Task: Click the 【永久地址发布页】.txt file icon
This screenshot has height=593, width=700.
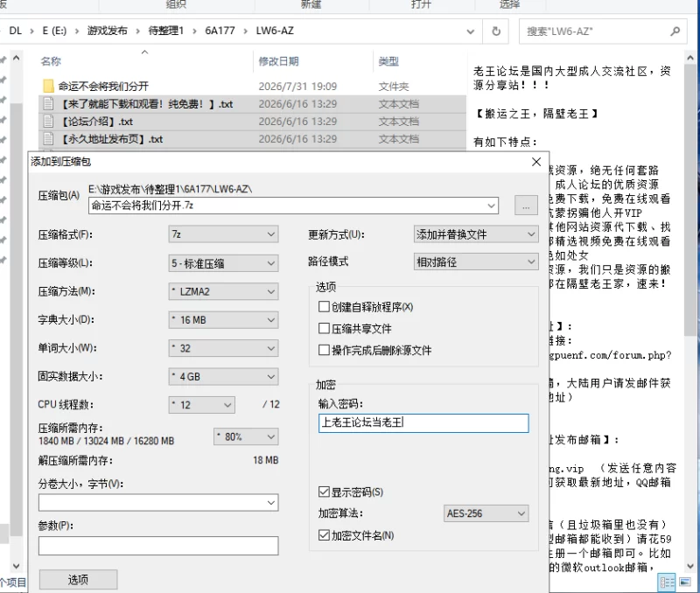Action: [x=48, y=139]
